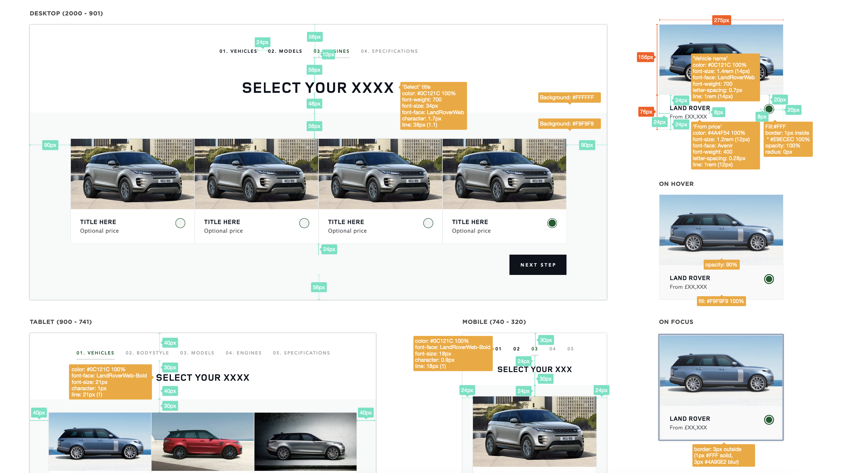The width and height of the screenshot is (868, 473).
Task: Click the 'TABLET (900 - 741)' heading
Action: [61, 322]
